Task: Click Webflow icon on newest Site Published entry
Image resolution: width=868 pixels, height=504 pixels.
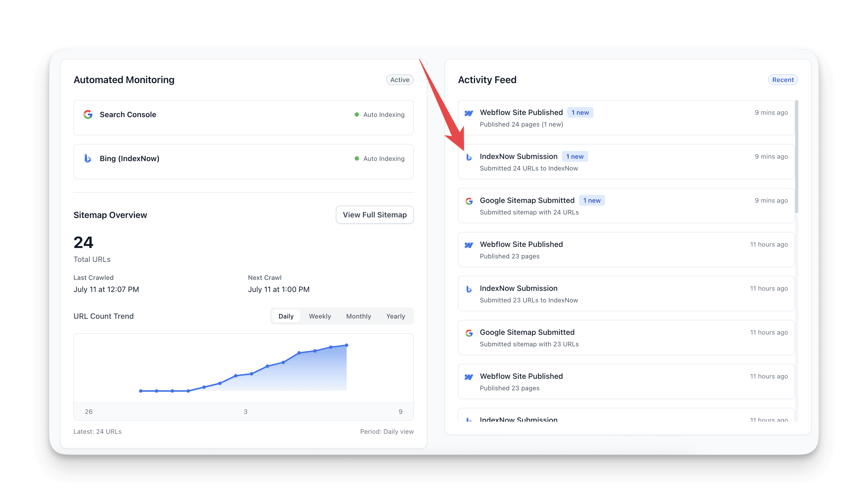Action: 469,113
